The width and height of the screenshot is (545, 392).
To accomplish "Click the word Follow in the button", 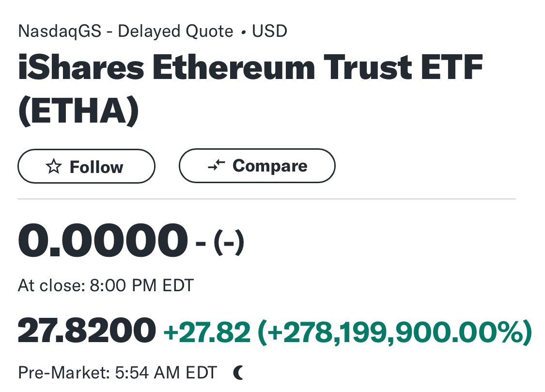I will [x=96, y=167].
